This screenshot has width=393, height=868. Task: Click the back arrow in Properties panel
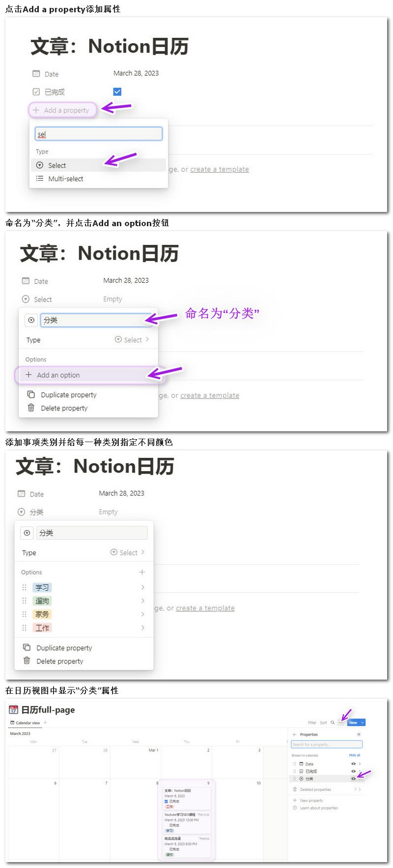click(x=295, y=735)
